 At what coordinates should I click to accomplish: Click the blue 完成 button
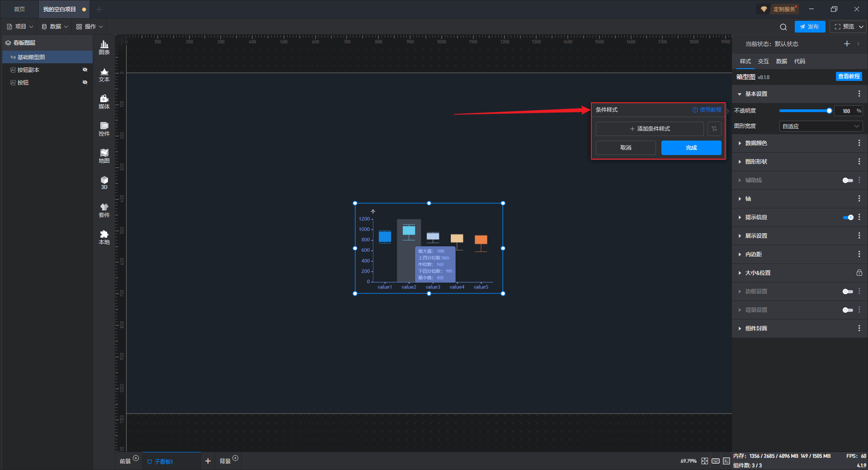[x=691, y=148]
